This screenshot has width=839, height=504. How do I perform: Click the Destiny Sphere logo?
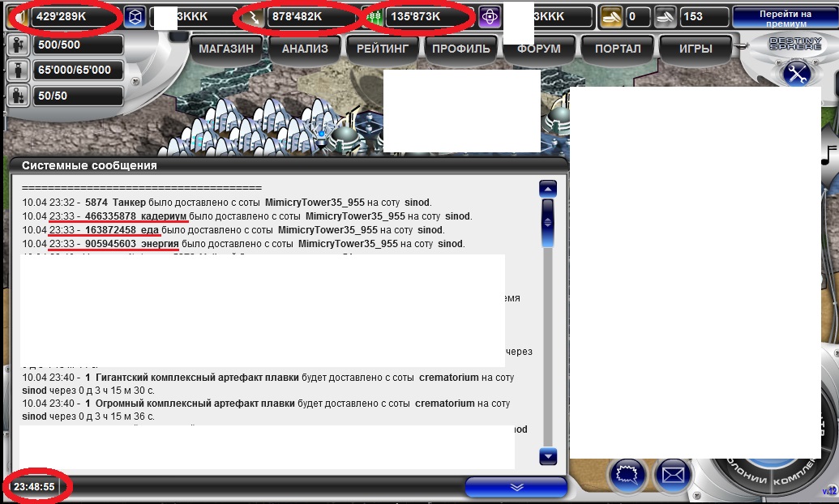(x=795, y=43)
